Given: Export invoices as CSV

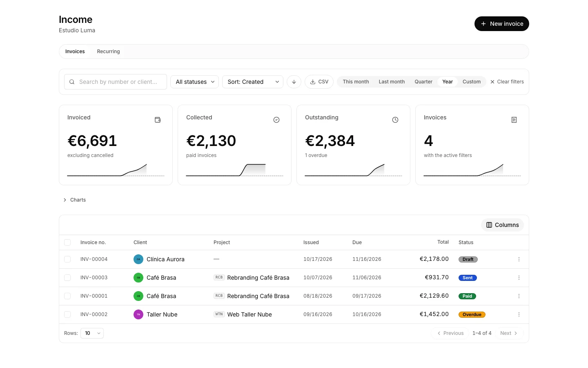Looking at the screenshot, I should [319, 82].
